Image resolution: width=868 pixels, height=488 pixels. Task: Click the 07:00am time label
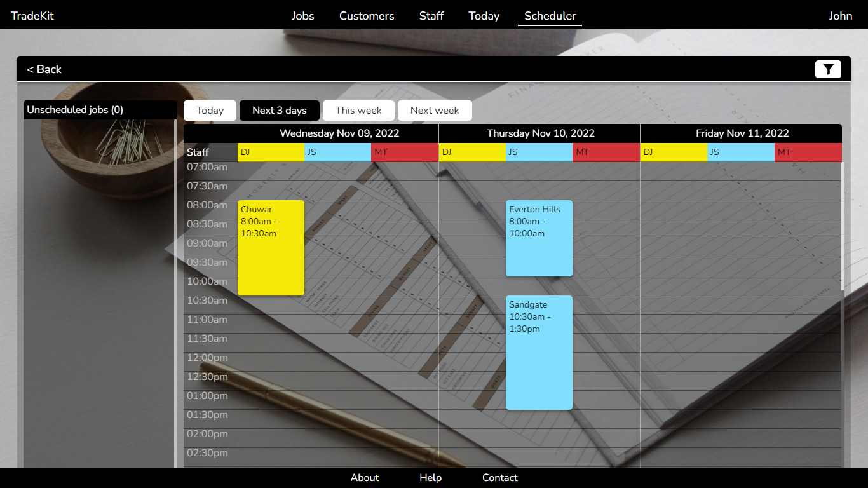(207, 167)
